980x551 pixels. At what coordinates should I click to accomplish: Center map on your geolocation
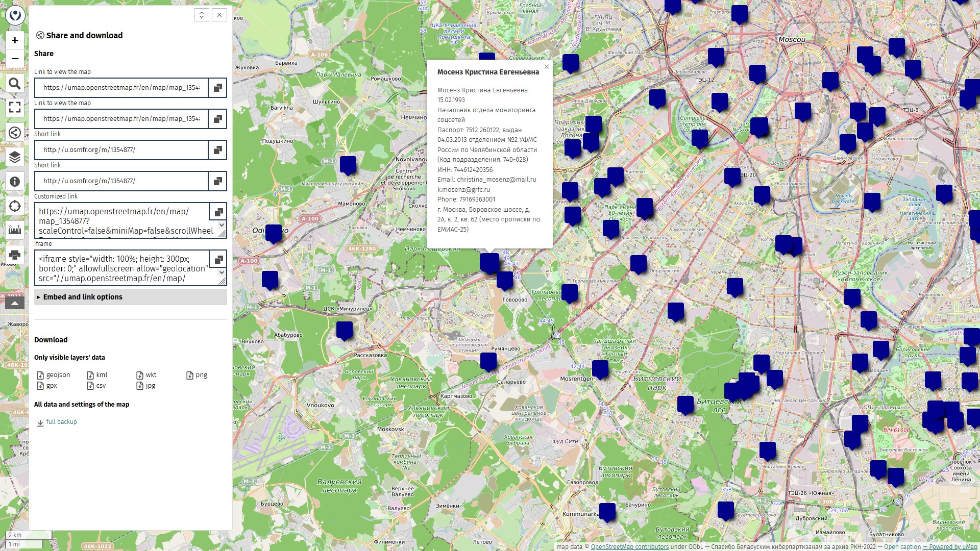click(x=15, y=206)
